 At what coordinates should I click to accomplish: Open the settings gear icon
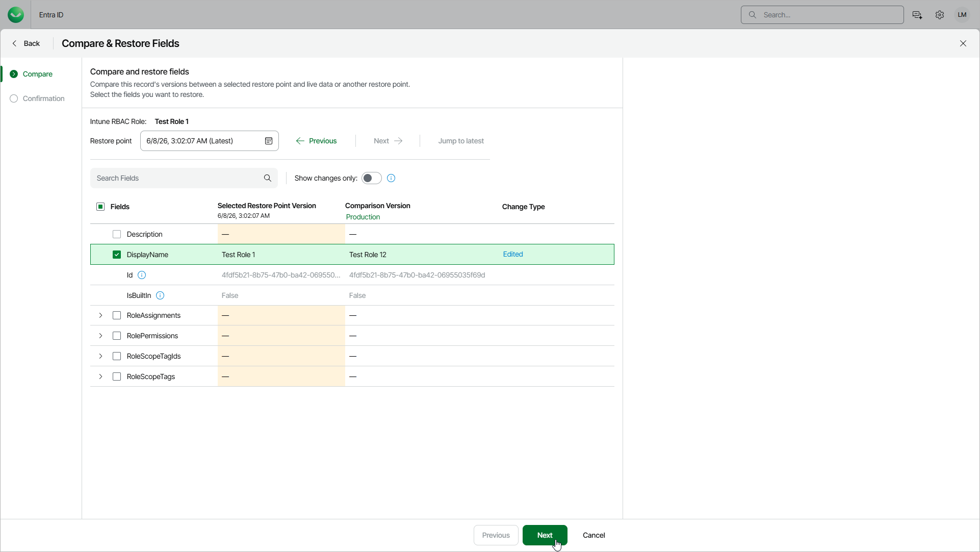coord(940,15)
